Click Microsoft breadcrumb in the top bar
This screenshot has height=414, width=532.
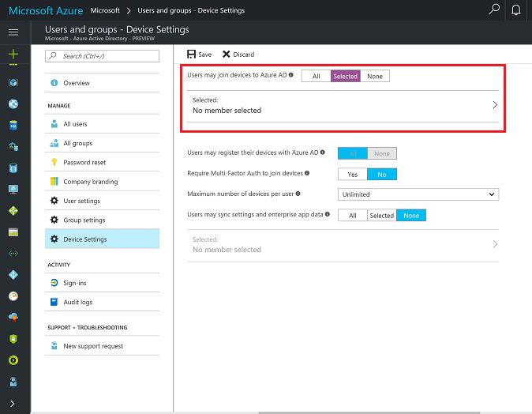[x=105, y=11]
